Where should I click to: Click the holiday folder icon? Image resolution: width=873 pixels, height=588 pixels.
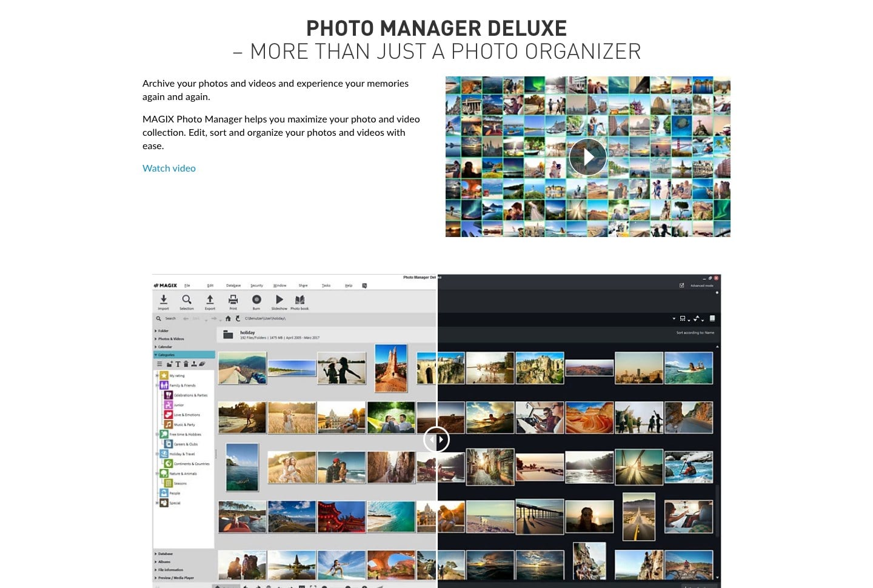click(x=228, y=335)
